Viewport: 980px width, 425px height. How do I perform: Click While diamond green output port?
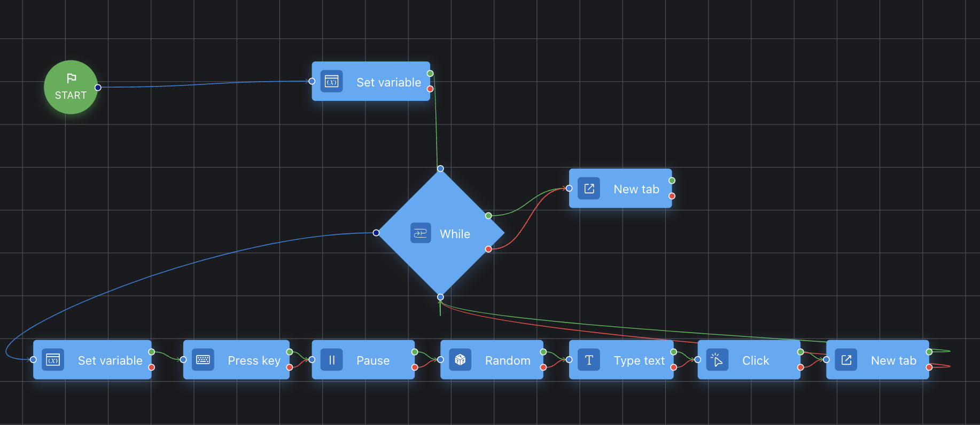point(488,216)
